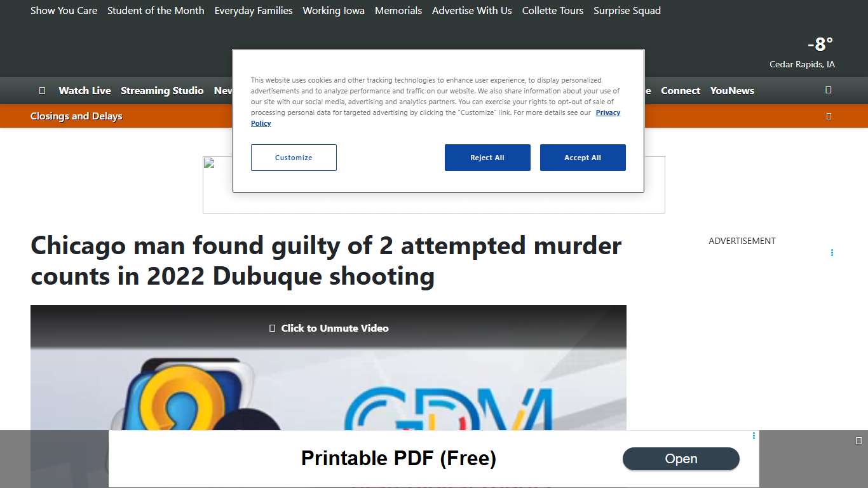
Task: Go to the Connect menu item
Action: pos(681,90)
